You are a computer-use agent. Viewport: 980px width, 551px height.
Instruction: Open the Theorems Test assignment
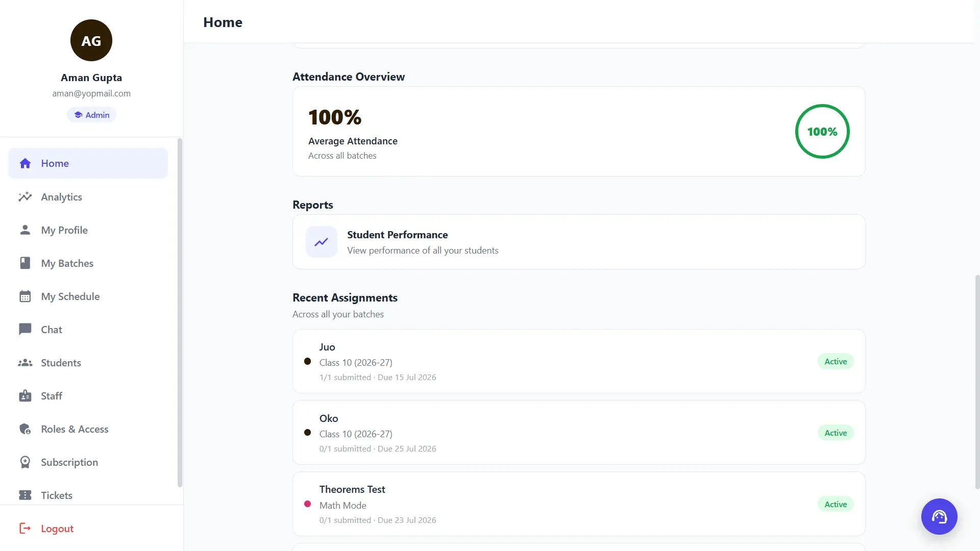[x=579, y=504]
